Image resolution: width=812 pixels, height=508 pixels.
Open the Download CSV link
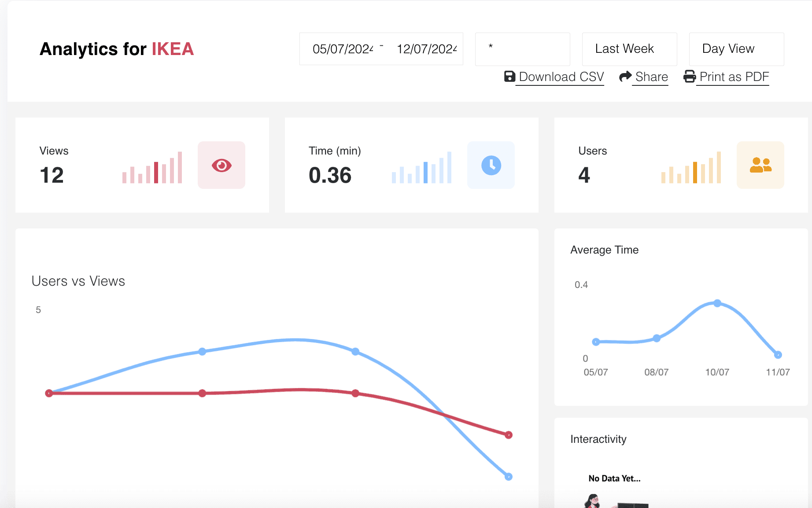[561, 77]
